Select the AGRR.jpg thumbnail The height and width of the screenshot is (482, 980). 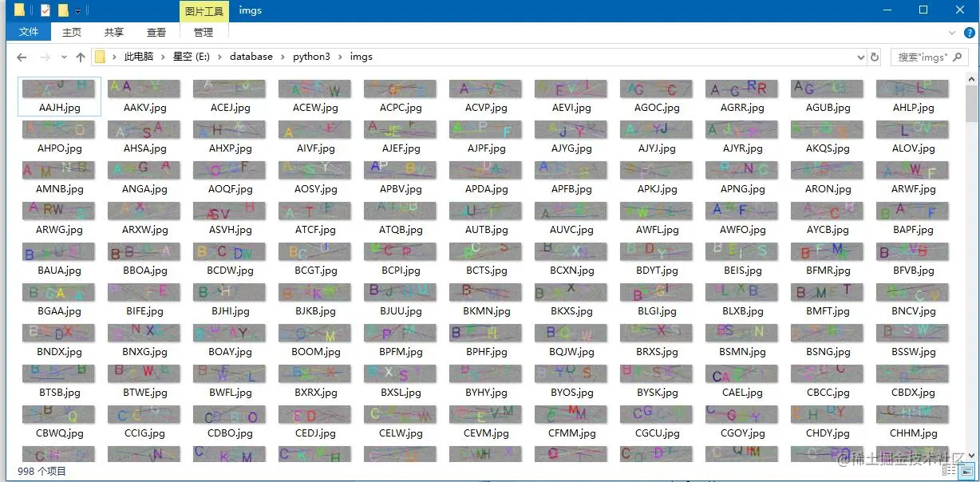point(742,89)
